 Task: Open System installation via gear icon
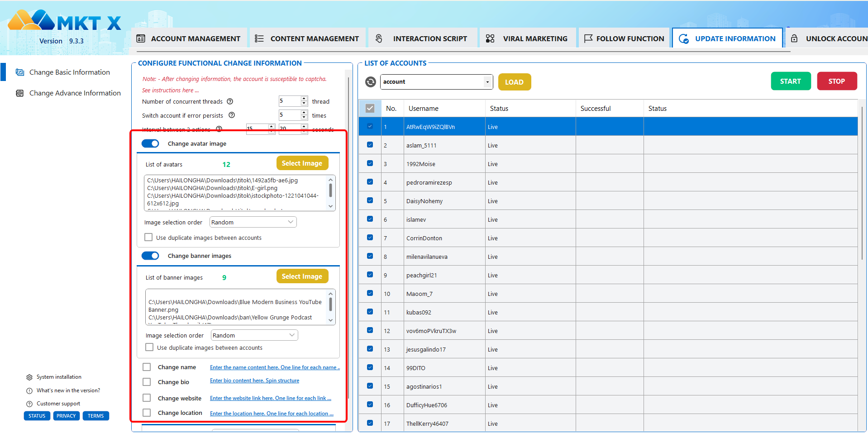pyautogui.click(x=29, y=376)
